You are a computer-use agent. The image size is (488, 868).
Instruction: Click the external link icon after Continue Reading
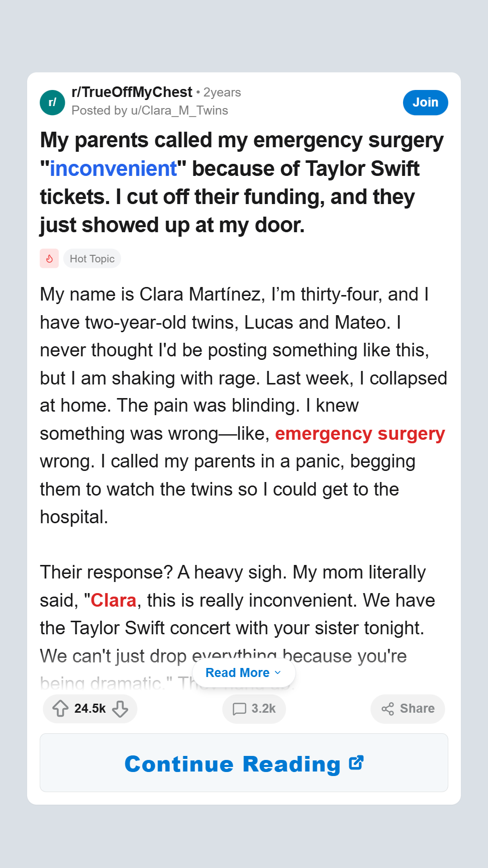pos(356,763)
